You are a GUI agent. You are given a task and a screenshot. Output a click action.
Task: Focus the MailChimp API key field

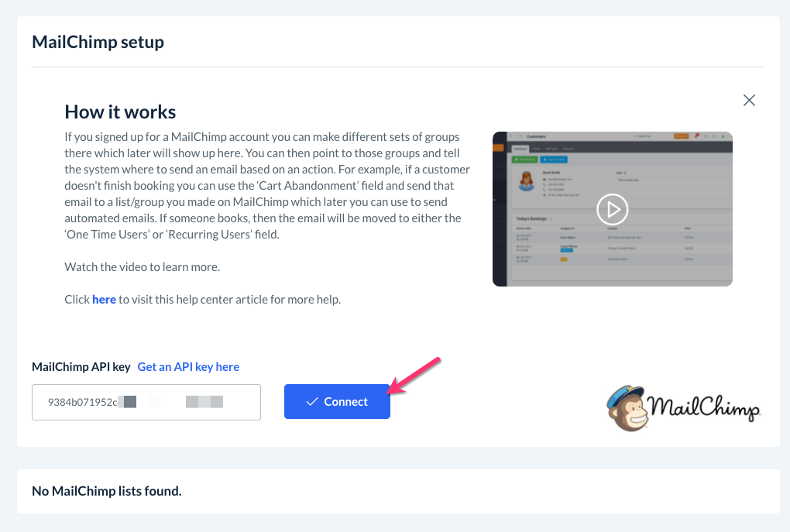coord(146,402)
